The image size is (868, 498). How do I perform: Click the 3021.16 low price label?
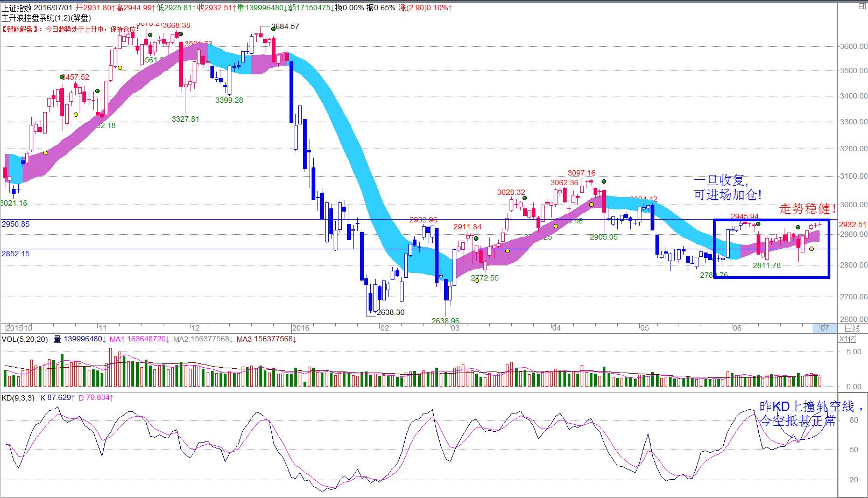[14, 203]
